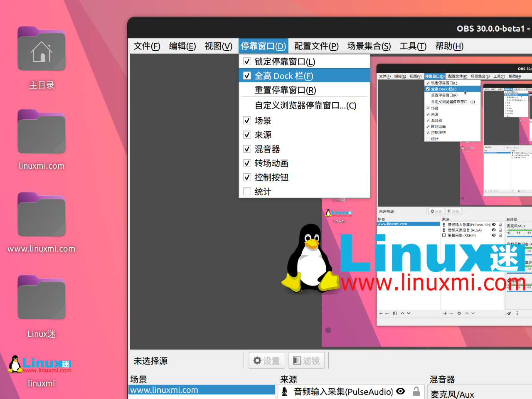
Task: Open the 主目录 home folder icon
Action: tap(42, 49)
